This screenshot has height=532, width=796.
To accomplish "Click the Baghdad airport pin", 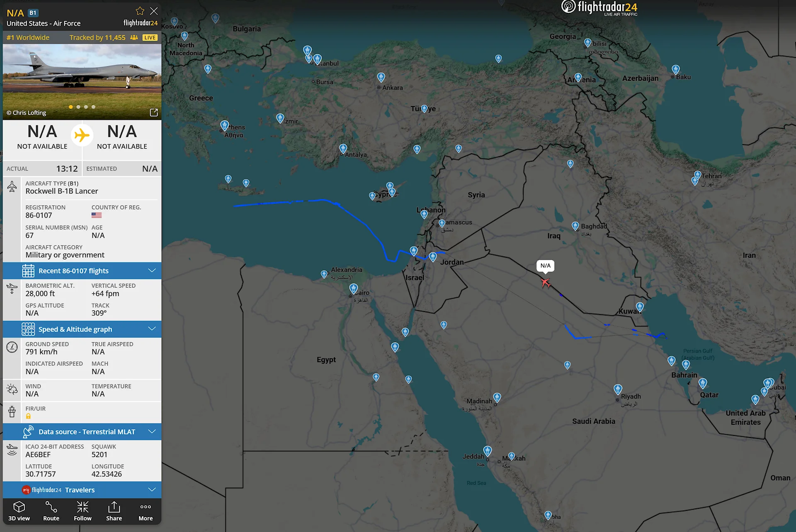I will pyautogui.click(x=575, y=226).
